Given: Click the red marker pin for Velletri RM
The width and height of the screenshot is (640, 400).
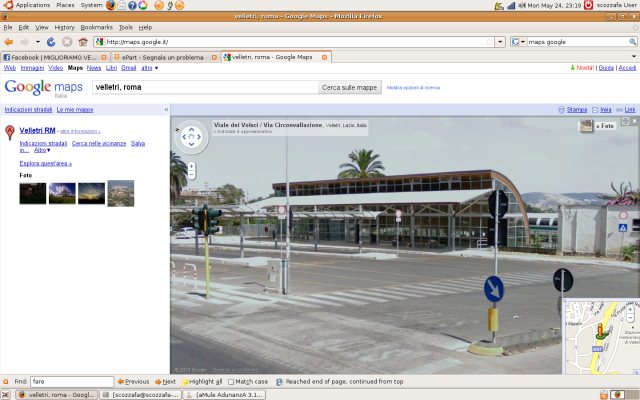Looking at the screenshot, I should (x=10, y=132).
